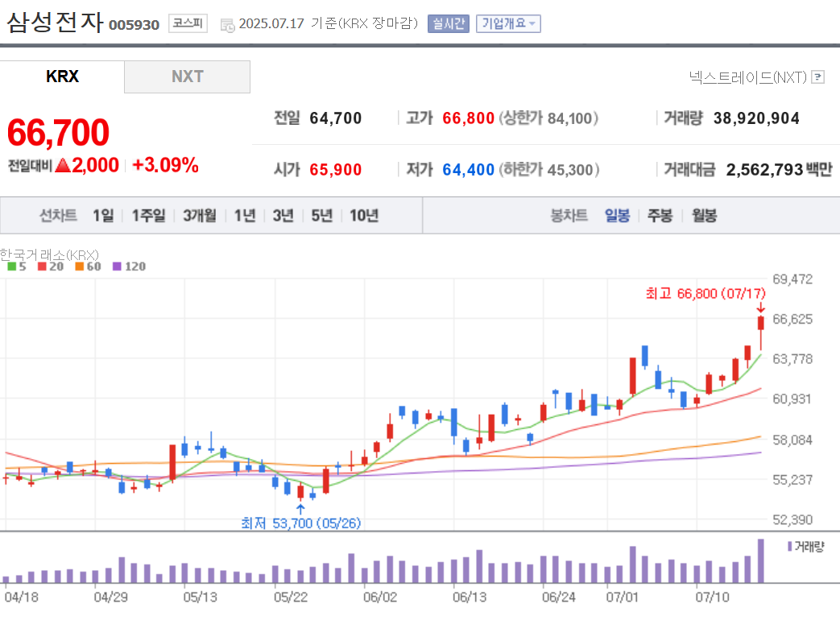
Task: Click the tallest volume bar at chart right
Action: point(761,560)
